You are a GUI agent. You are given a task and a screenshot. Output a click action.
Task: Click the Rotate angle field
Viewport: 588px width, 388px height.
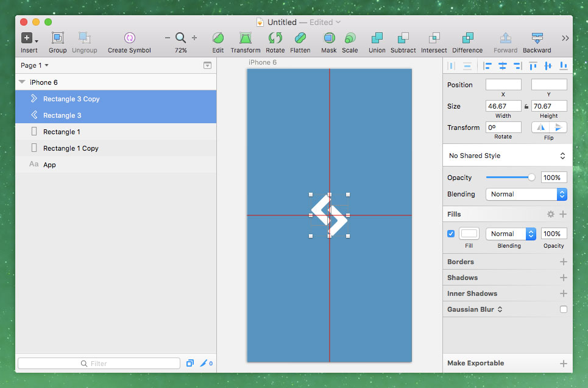point(503,128)
